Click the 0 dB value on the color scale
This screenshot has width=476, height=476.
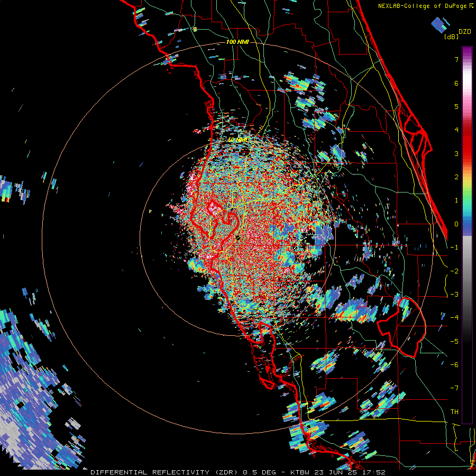click(x=456, y=224)
